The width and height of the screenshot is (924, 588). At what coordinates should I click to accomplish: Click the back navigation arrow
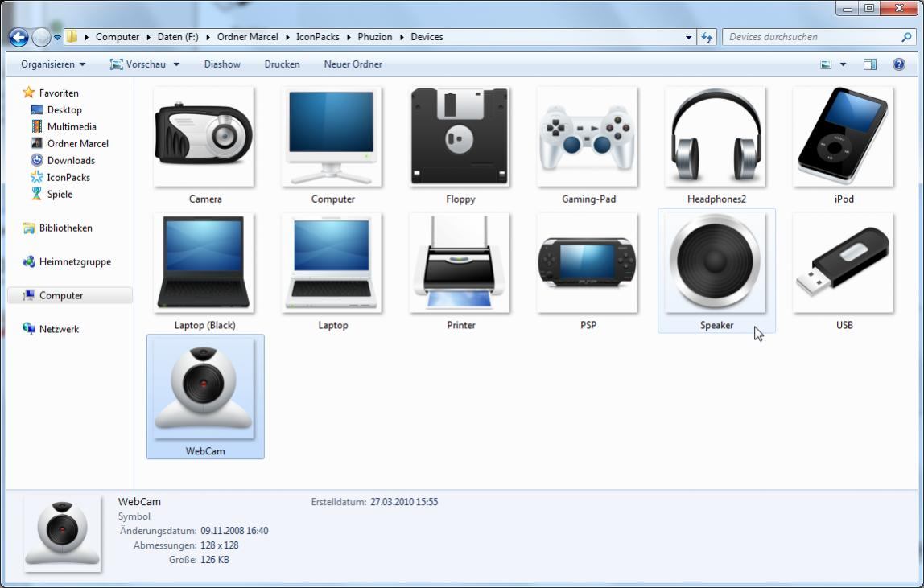click(x=19, y=37)
